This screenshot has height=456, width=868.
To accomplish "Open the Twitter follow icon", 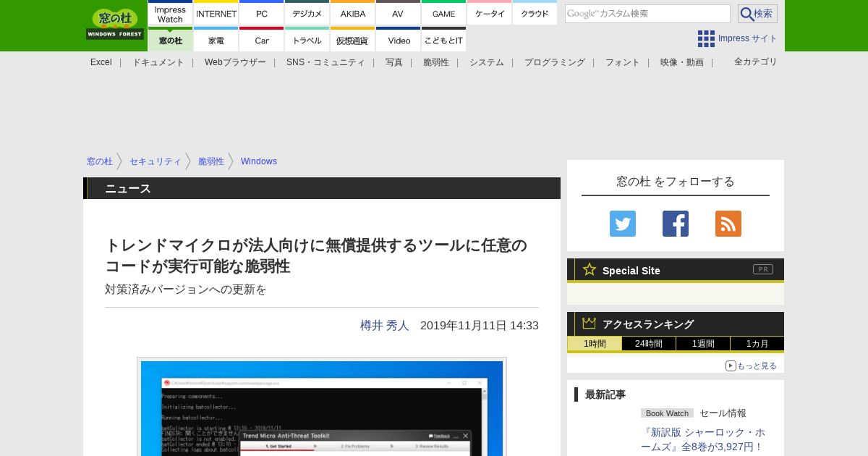I will point(623,224).
